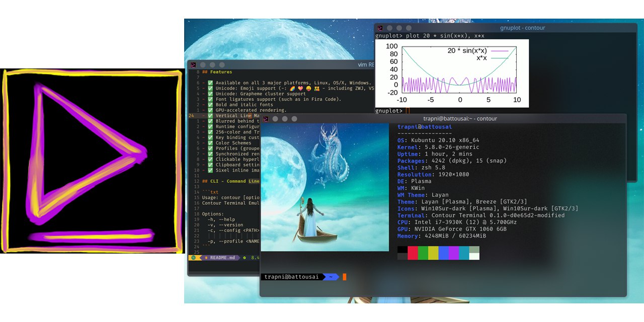Image resolution: width=644 pixels, height=322 pixels.
Task: Click the blue tilde segment in the shell prompt
Action: (330, 277)
